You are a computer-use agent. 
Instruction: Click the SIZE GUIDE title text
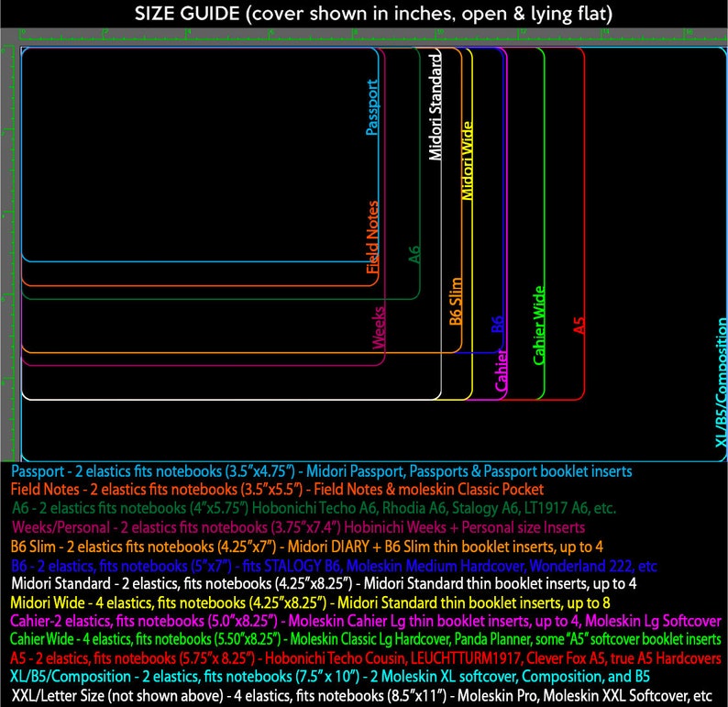[x=373, y=14]
